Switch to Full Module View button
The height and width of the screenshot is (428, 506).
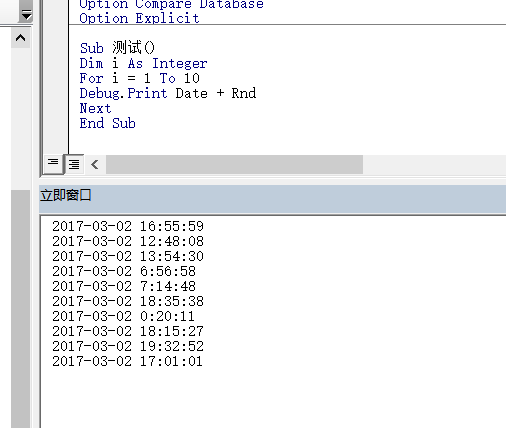click(x=74, y=164)
